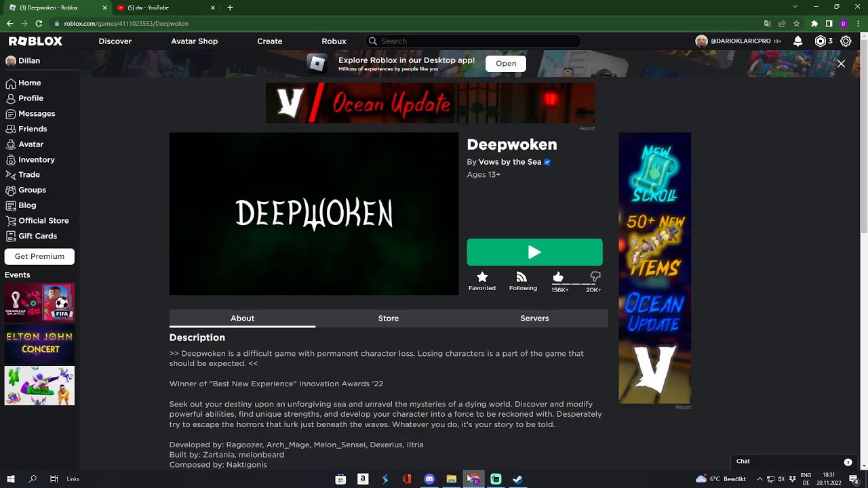Bookmark this page with star icon
This screenshot has width=868, height=488.
796,24
